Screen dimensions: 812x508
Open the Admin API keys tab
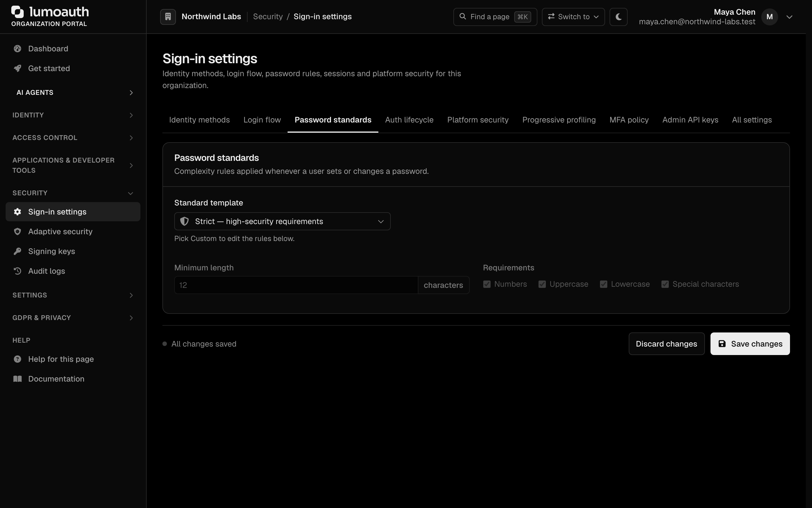click(690, 120)
